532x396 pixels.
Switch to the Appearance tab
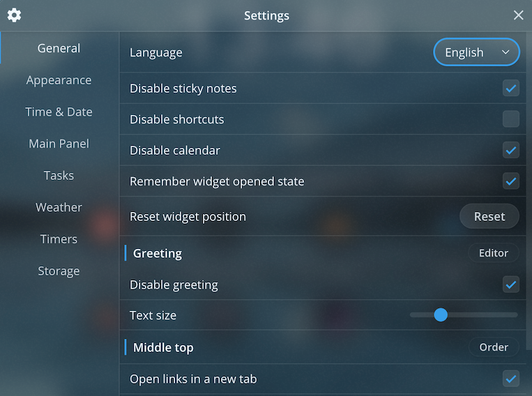(59, 80)
